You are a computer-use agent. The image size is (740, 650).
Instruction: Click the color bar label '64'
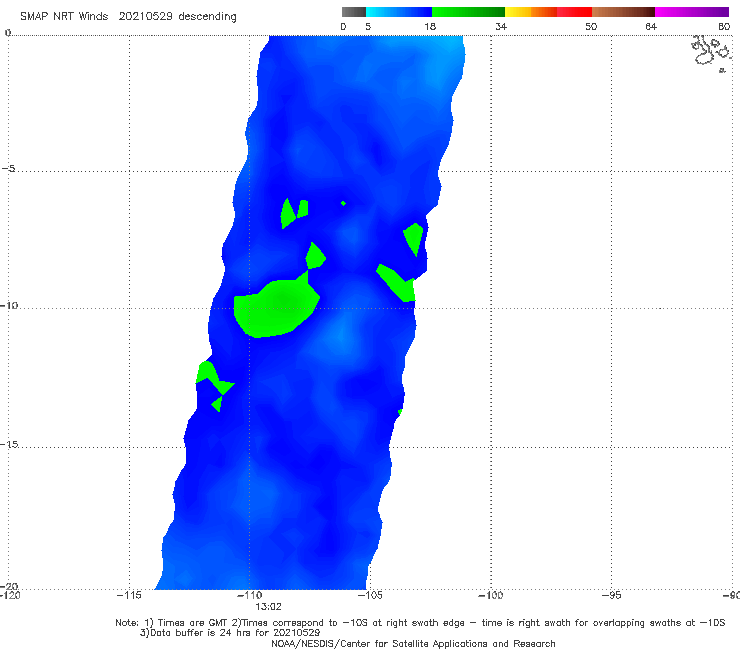[651, 27]
